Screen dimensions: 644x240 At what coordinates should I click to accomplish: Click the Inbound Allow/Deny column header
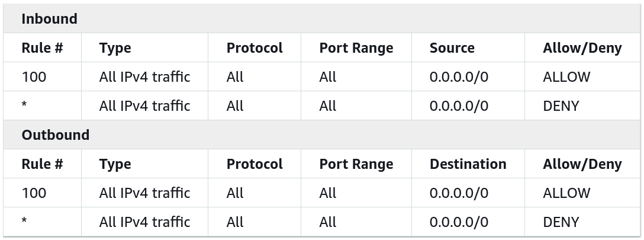[582, 48]
